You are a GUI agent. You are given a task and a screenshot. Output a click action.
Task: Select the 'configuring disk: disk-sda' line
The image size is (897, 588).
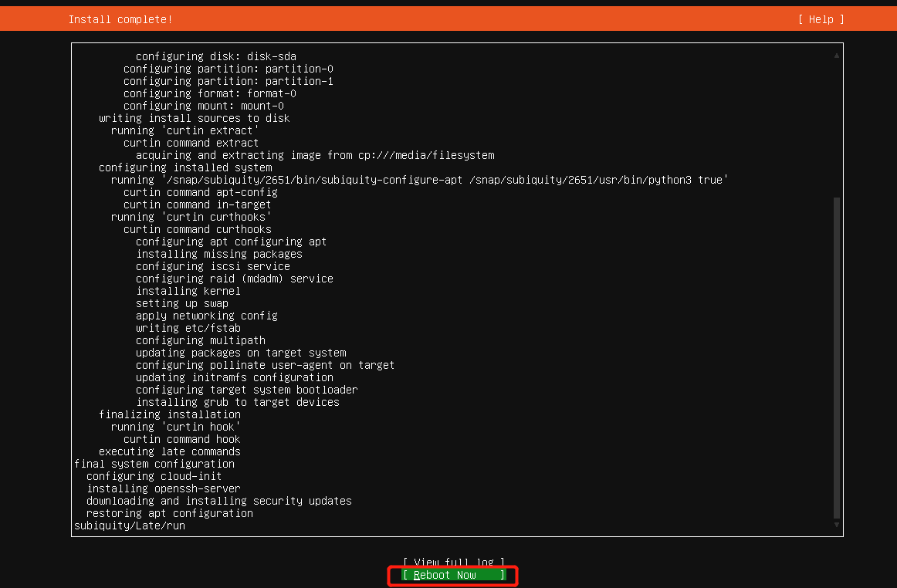pyautogui.click(x=203, y=56)
